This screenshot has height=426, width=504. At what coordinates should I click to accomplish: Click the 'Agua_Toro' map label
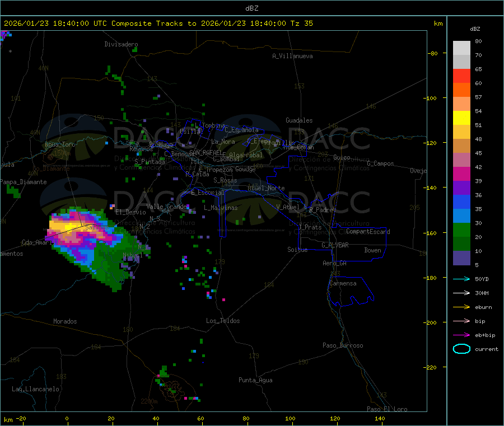[x=60, y=144]
